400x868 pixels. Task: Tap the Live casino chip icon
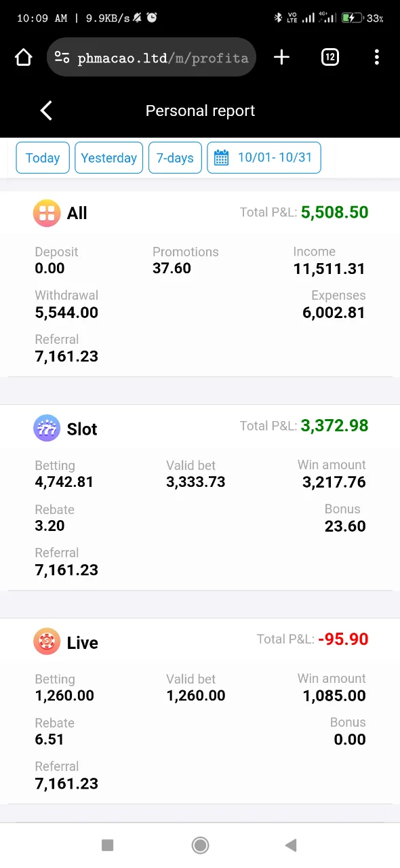coord(47,642)
